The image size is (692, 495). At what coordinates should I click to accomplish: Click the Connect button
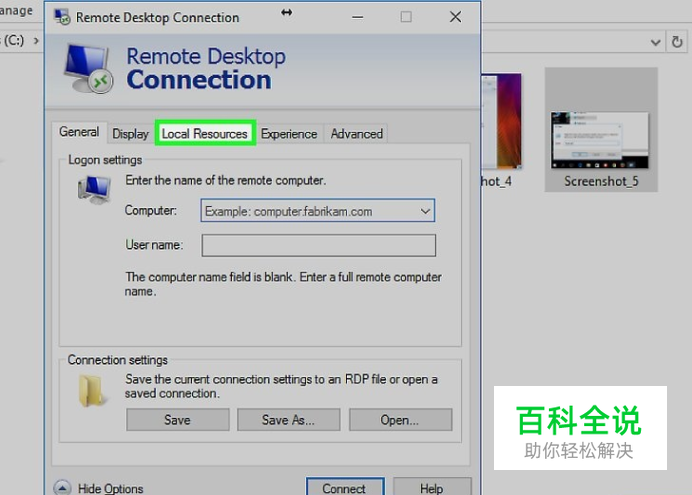click(345, 487)
